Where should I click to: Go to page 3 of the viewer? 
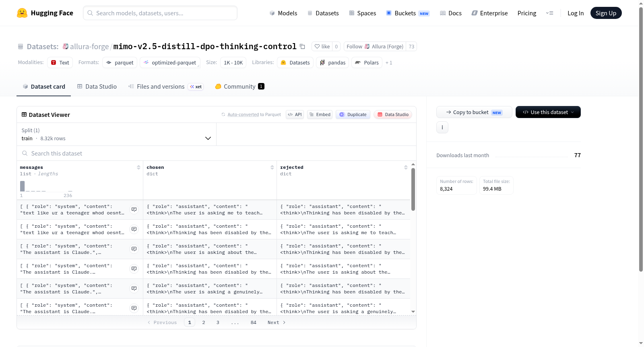[218, 322]
